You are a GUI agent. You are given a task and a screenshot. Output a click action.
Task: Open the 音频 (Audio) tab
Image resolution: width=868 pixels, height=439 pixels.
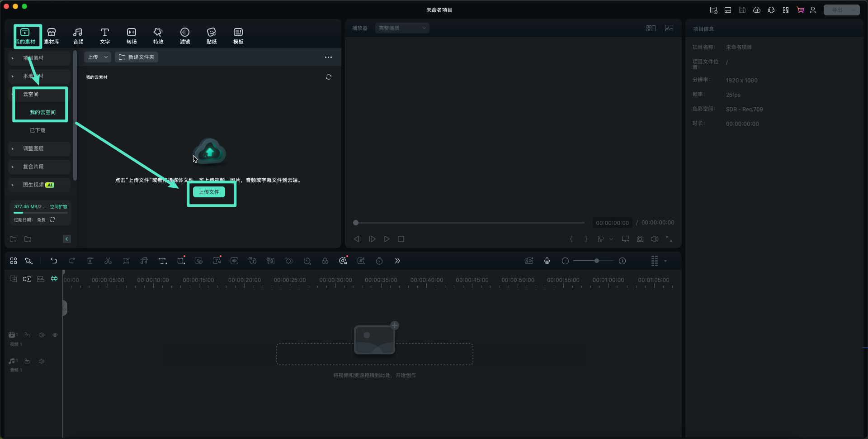click(x=78, y=35)
